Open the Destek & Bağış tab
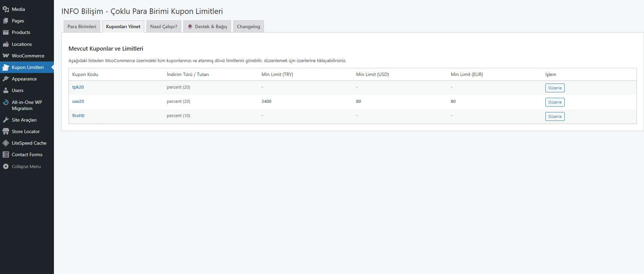644x274 pixels. tap(207, 26)
